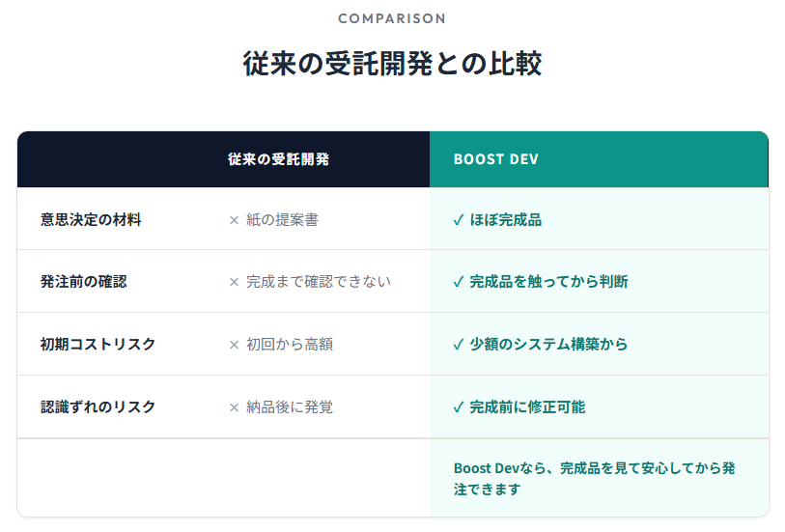Click the 完成前に修正可能 text
The image size is (785, 532).
(x=527, y=407)
